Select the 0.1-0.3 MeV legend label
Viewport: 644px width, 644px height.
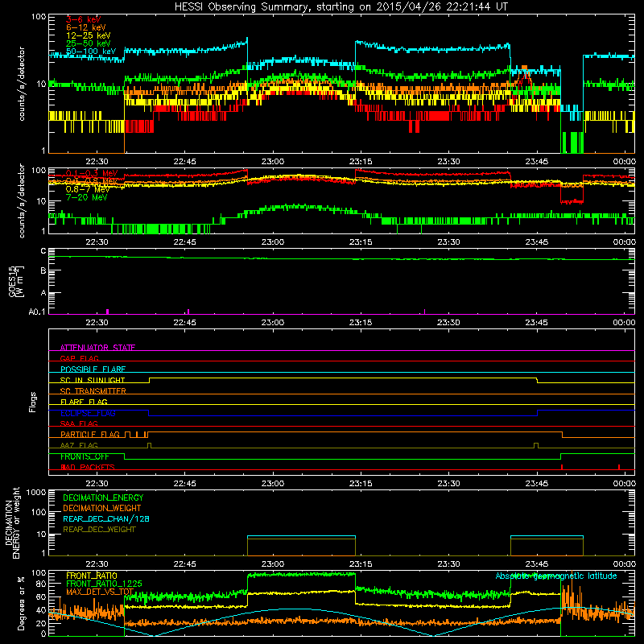[x=92, y=173]
